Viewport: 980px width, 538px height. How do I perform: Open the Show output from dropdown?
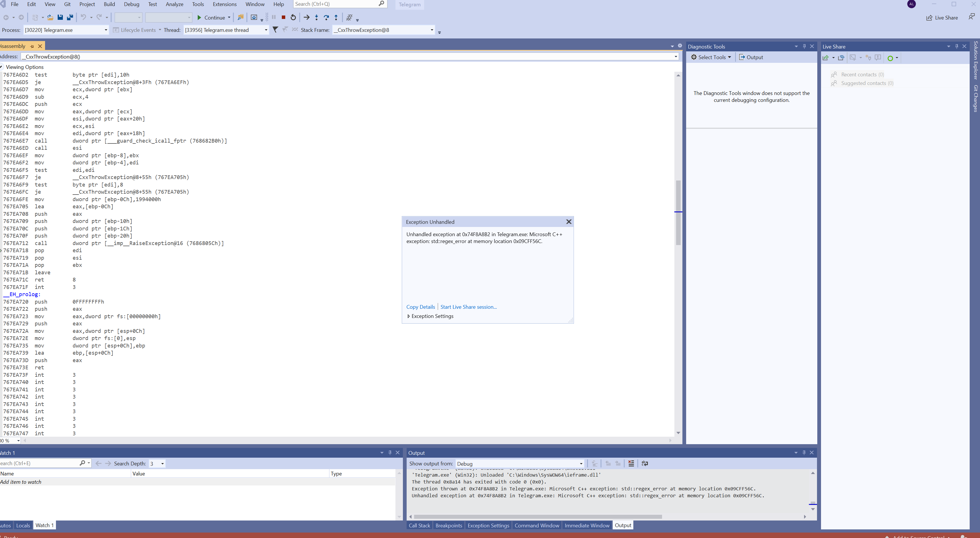point(581,464)
